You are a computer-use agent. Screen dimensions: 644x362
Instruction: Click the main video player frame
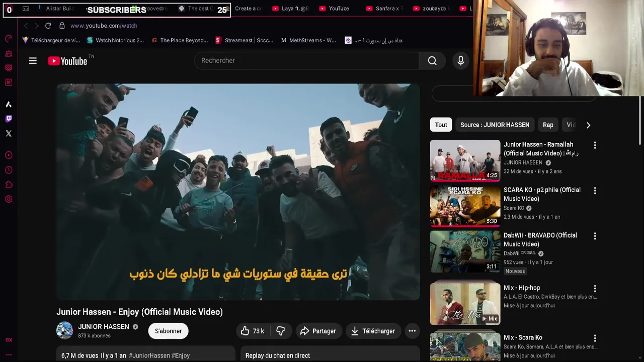238,192
